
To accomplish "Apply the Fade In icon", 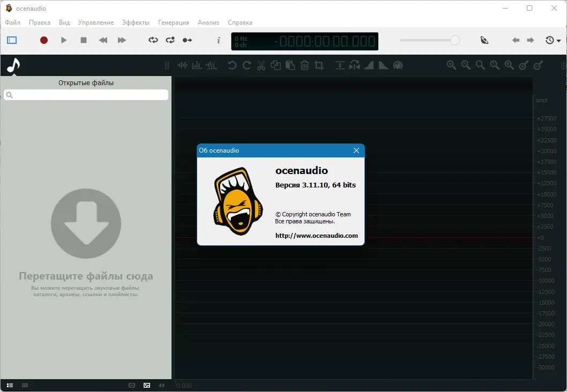I will [x=369, y=65].
